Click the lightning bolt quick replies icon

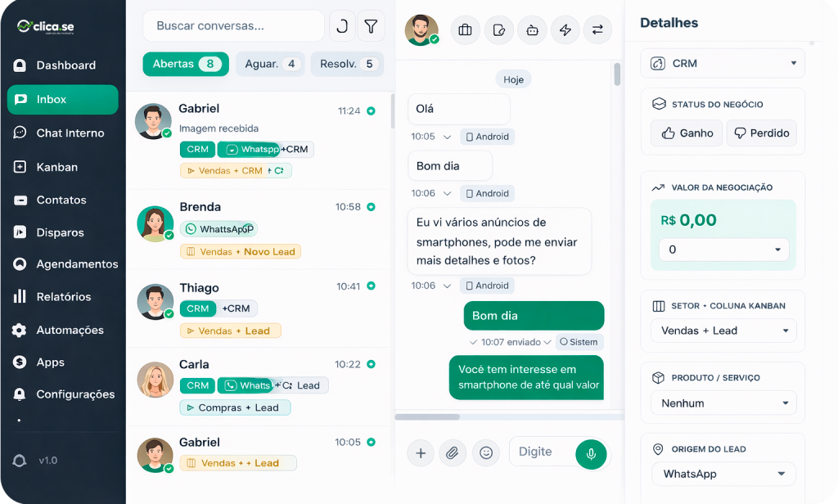[x=565, y=30]
